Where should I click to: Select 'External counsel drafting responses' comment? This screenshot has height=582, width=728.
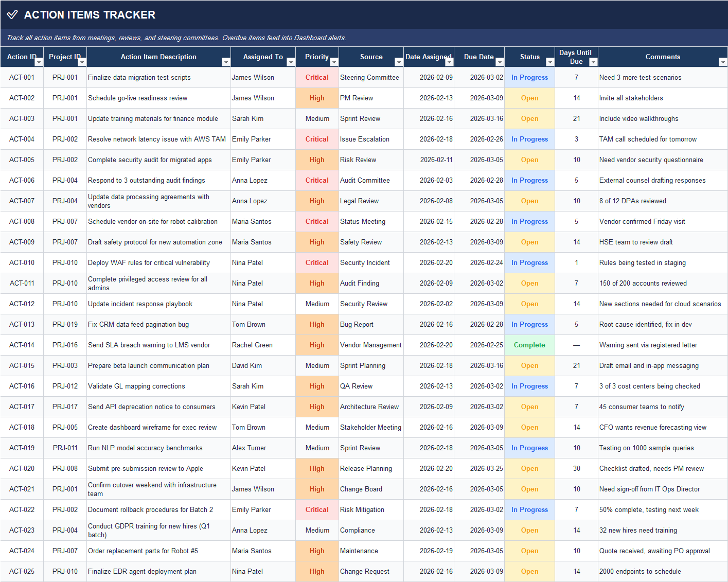pyautogui.click(x=663, y=181)
